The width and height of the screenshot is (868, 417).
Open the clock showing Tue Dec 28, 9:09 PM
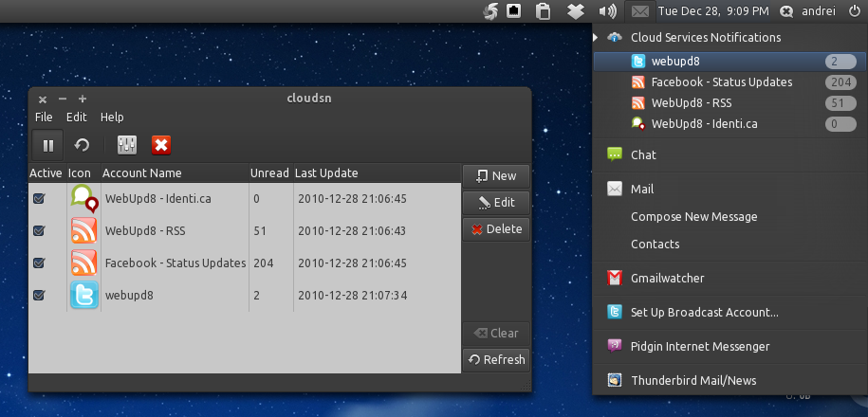tap(713, 11)
